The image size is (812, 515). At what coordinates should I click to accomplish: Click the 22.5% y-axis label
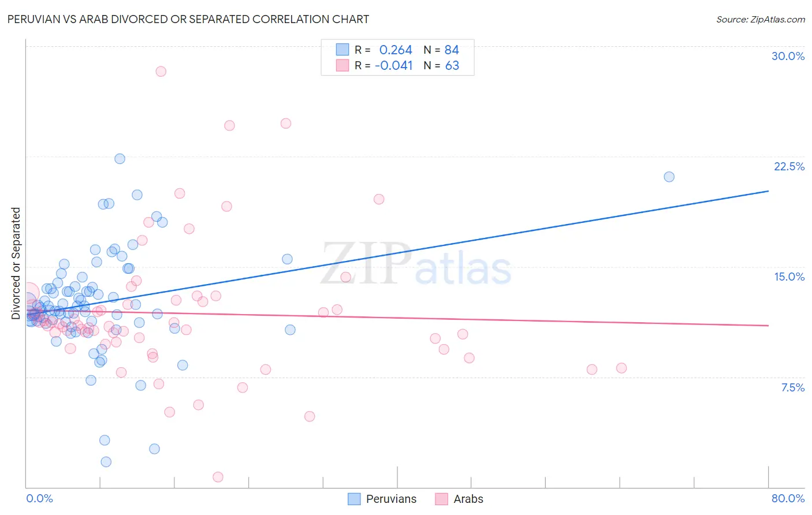coord(789,166)
